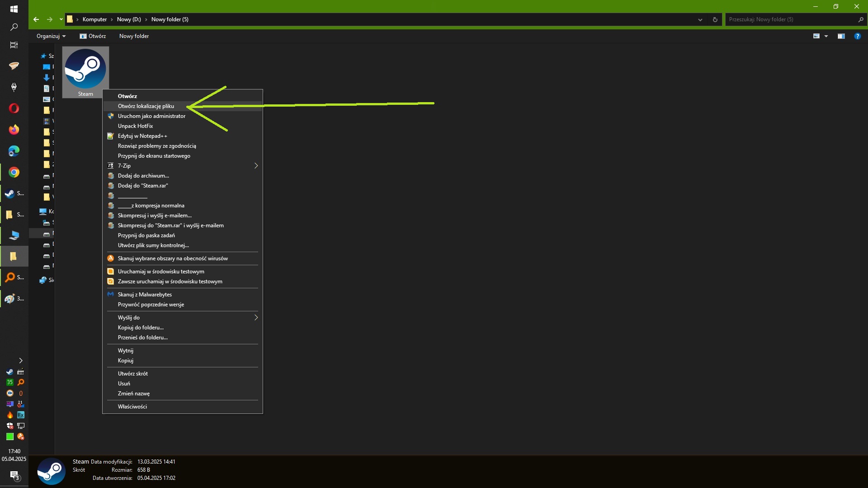The width and height of the screenshot is (868, 488).
Task: Open Microsoft Edge from the taskbar
Action: (14, 151)
